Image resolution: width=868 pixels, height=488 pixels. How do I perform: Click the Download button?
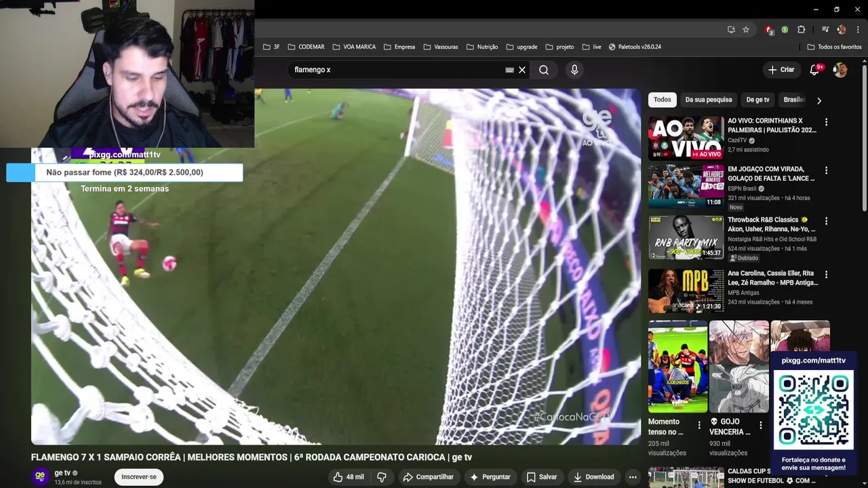pos(593,477)
